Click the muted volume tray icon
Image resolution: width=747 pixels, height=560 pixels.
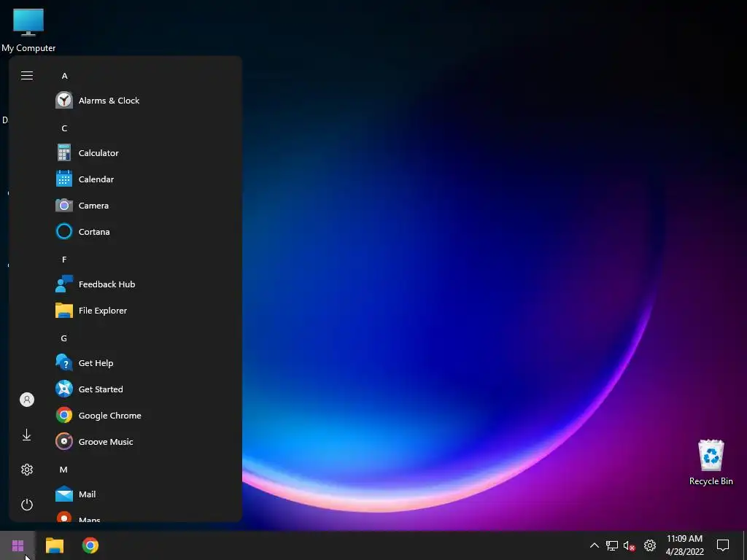click(630, 545)
